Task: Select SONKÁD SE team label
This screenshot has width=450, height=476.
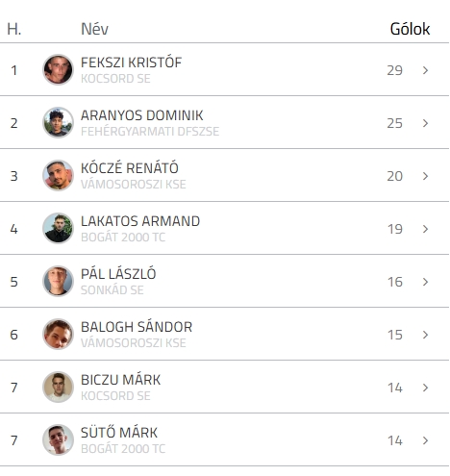Action: click(x=112, y=290)
